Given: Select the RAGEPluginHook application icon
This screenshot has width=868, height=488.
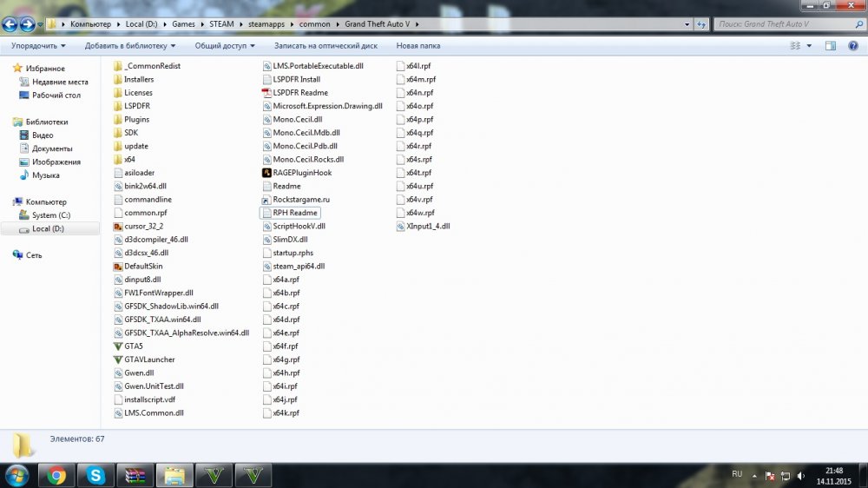Looking at the screenshot, I should click(x=266, y=173).
